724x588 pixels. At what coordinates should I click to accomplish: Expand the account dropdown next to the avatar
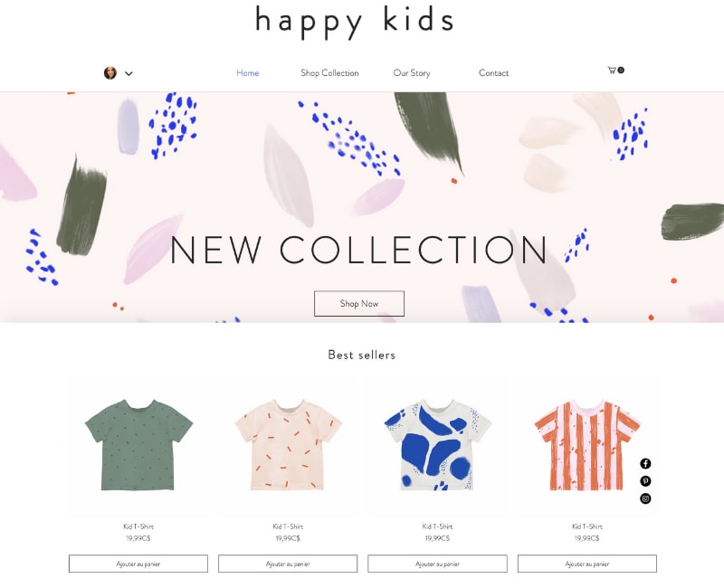pos(129,71)
